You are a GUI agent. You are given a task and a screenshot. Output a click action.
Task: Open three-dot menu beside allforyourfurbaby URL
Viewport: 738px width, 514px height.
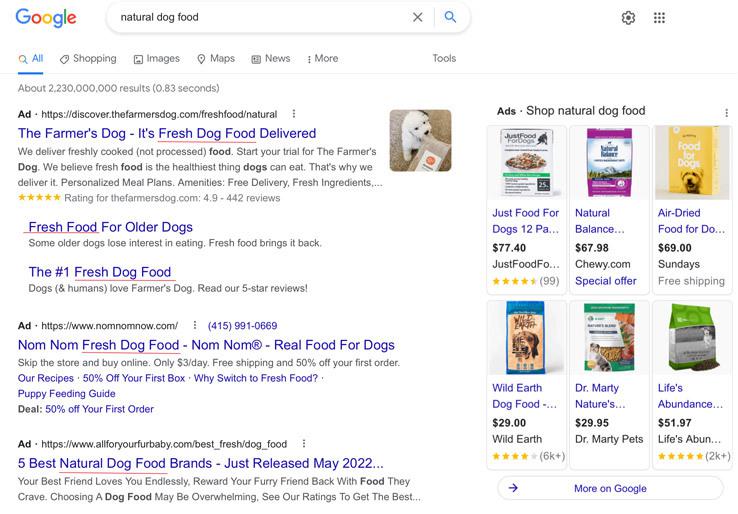coord(303,444)
